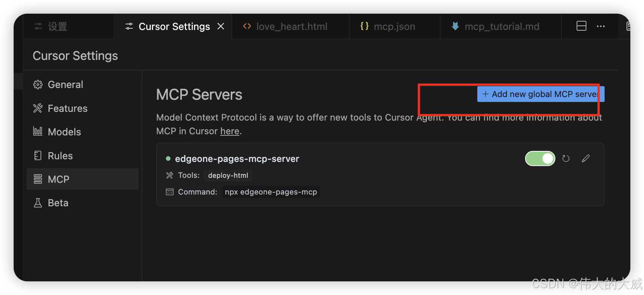This screenshot has width=644, height=295.
Task: Open the more actions ellipsis menu
Action: [x=601, y=26]
